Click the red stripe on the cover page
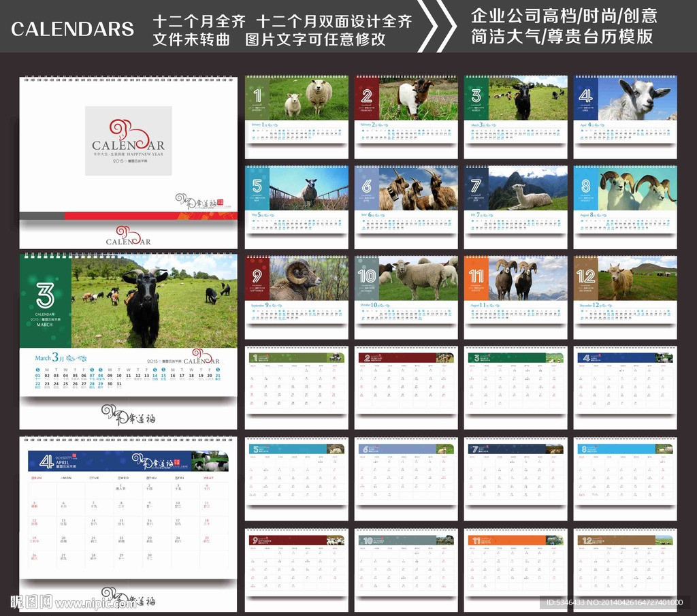 (150, 216)
